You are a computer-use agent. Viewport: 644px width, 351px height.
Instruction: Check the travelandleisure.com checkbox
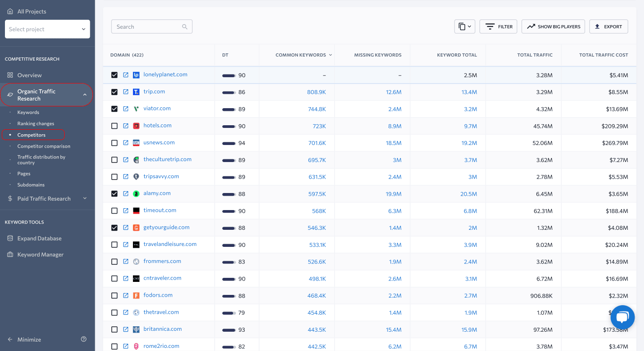coord(115,245)
